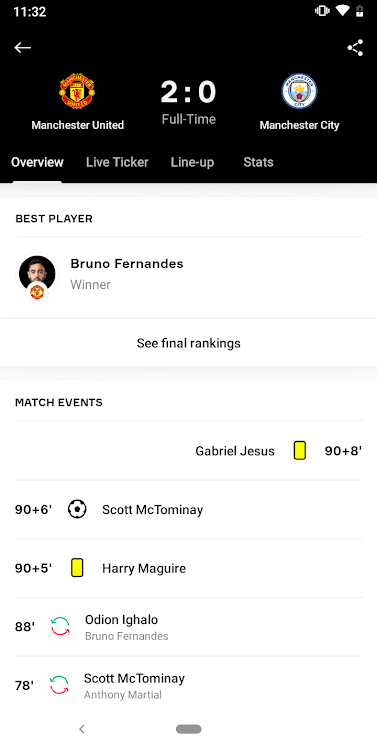Tap the back arrow at top left

click(x=23, y=48)
